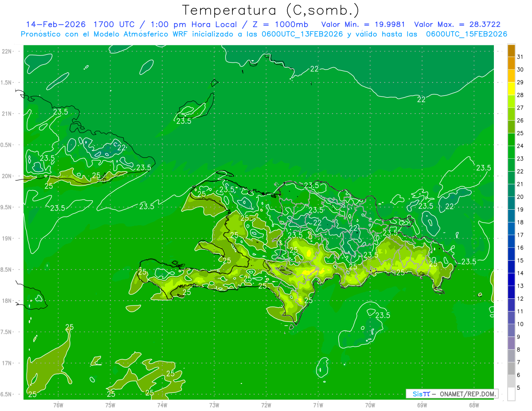Viewport: 532px width, 411px height.
Task: Click the color bar label "31"
Action: [520, 57]
